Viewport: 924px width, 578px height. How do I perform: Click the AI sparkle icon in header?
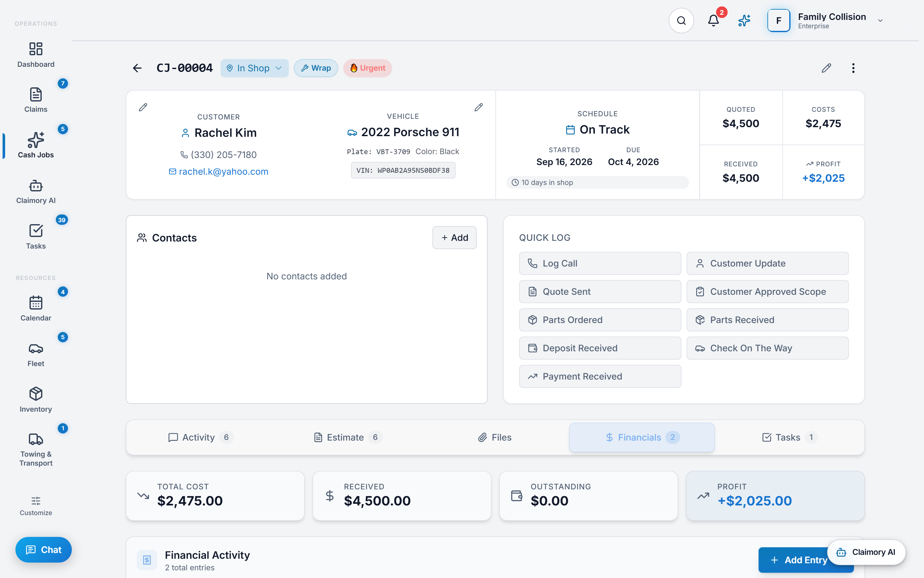744,21
